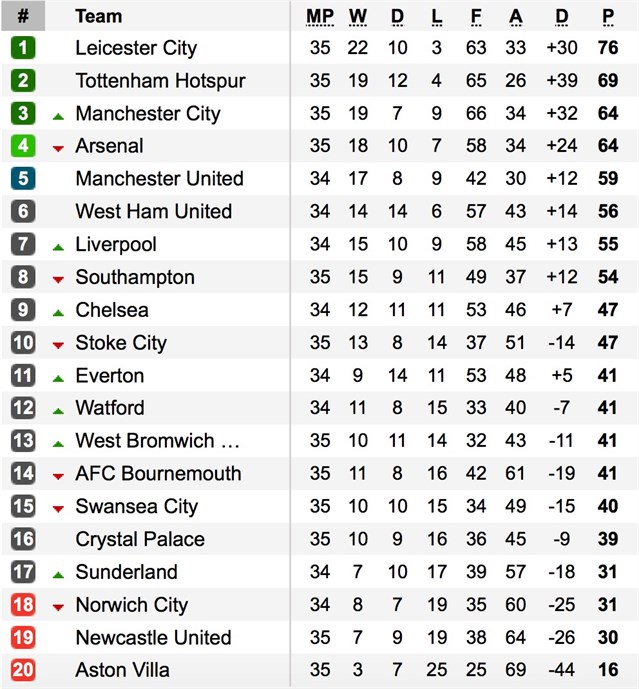The image size is (639, 689).
Task: Select the Aston Villa team row
Action: pyautogui.click(x=320, y=670)
